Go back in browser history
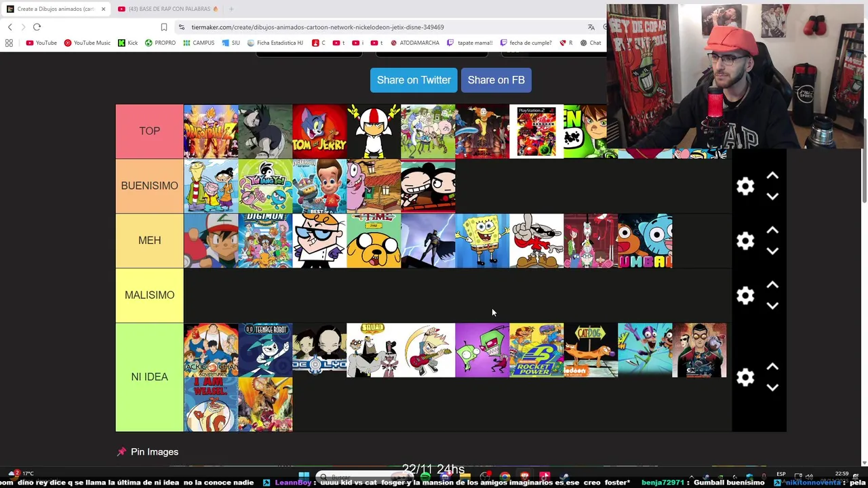 pos(9,27)
